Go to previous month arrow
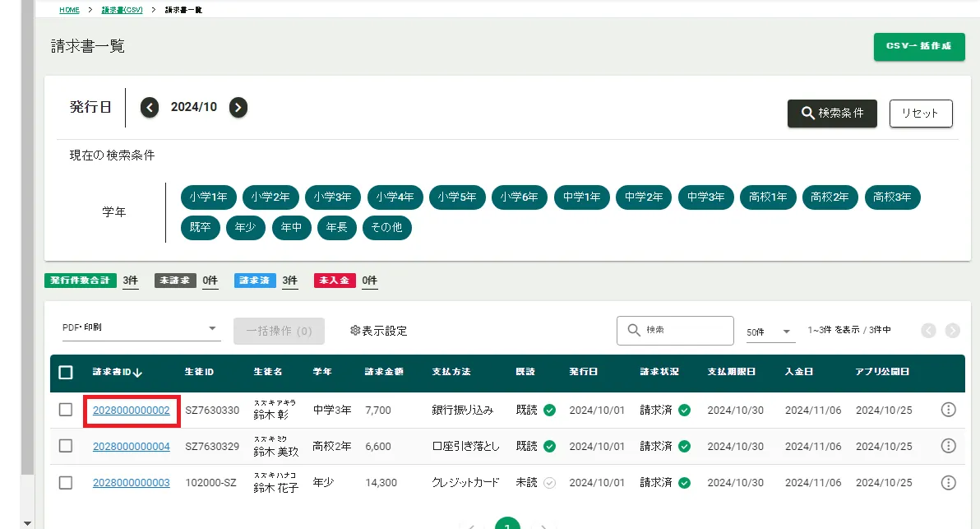This screenshot has width=980, height=529. 150,108
